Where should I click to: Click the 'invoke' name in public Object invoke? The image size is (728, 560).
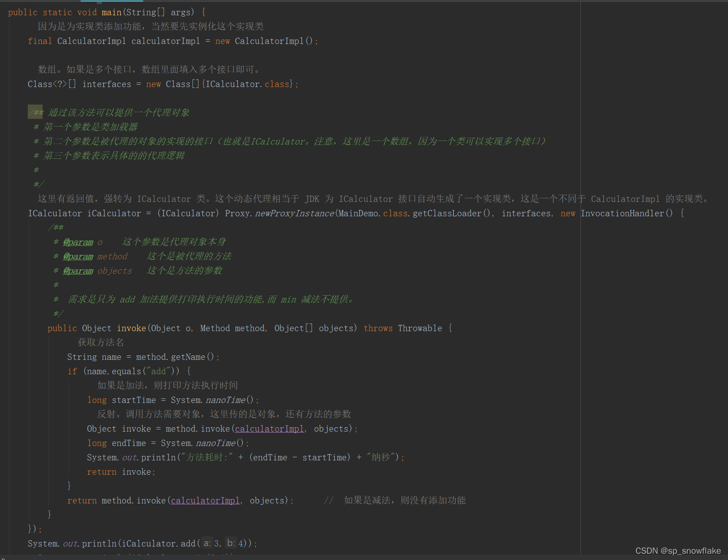point(131,328)
